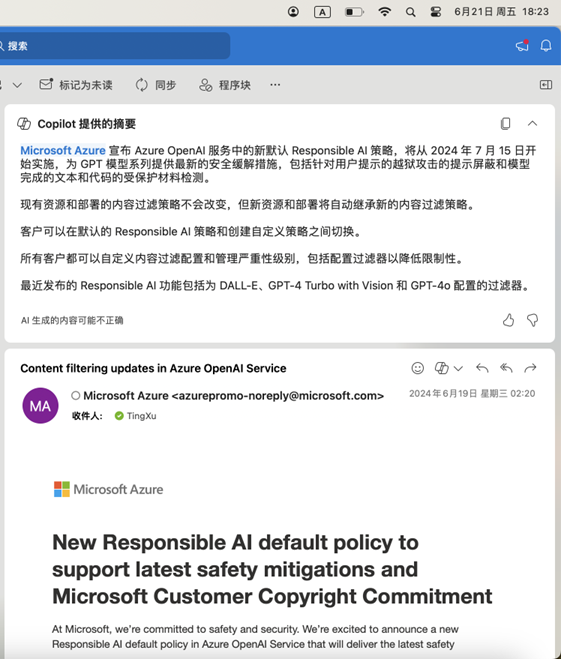Screen dimensions: 561x659
Task: Reply all to this email
Action: (506, 368)
